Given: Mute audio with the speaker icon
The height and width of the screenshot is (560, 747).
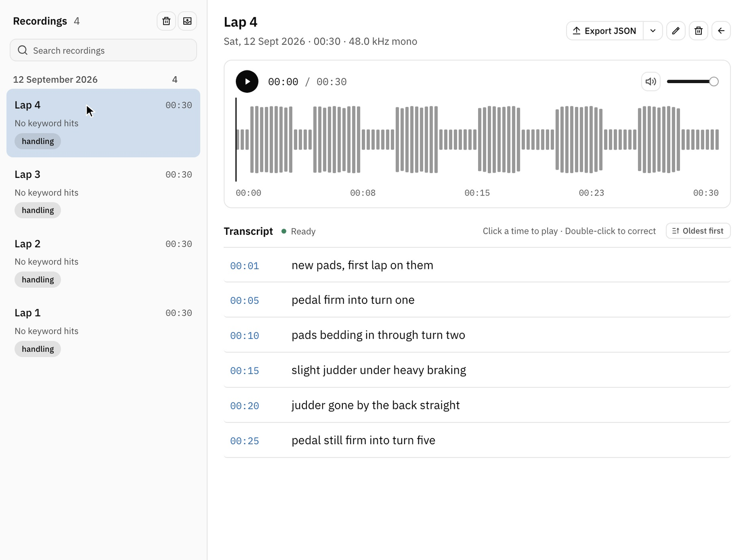Looking at the screenshot, I should click(651, 82).
